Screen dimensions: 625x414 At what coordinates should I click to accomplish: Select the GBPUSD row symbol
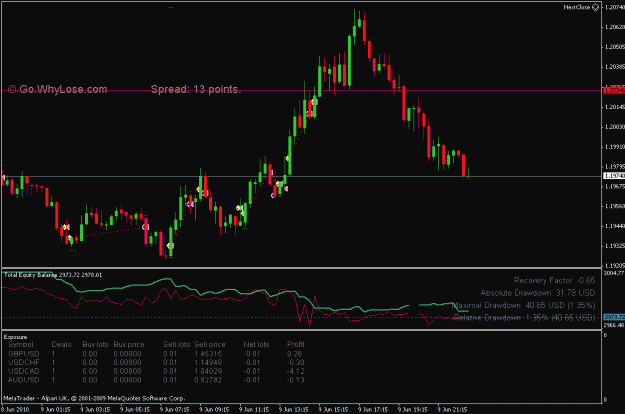24,354
